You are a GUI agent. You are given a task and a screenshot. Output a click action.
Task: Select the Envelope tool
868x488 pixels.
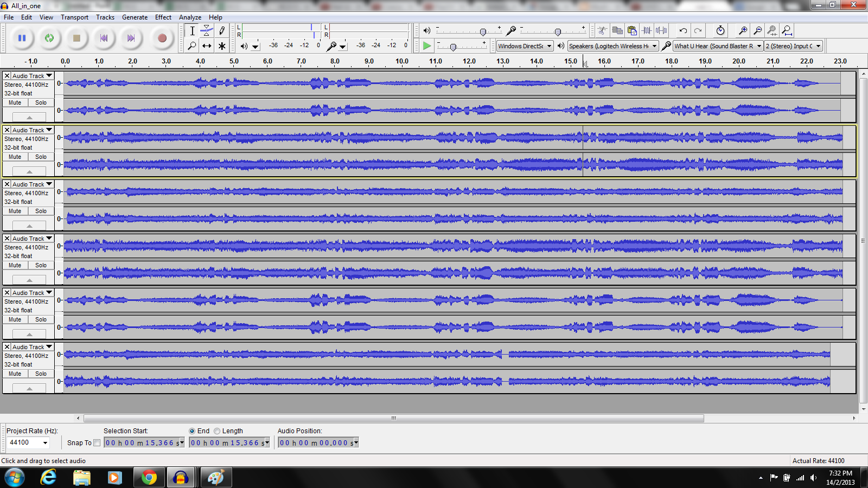click(x=207, y=31)
